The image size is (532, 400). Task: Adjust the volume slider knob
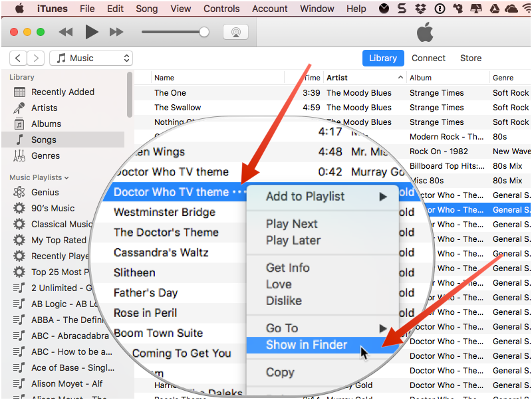pos(204,32)
